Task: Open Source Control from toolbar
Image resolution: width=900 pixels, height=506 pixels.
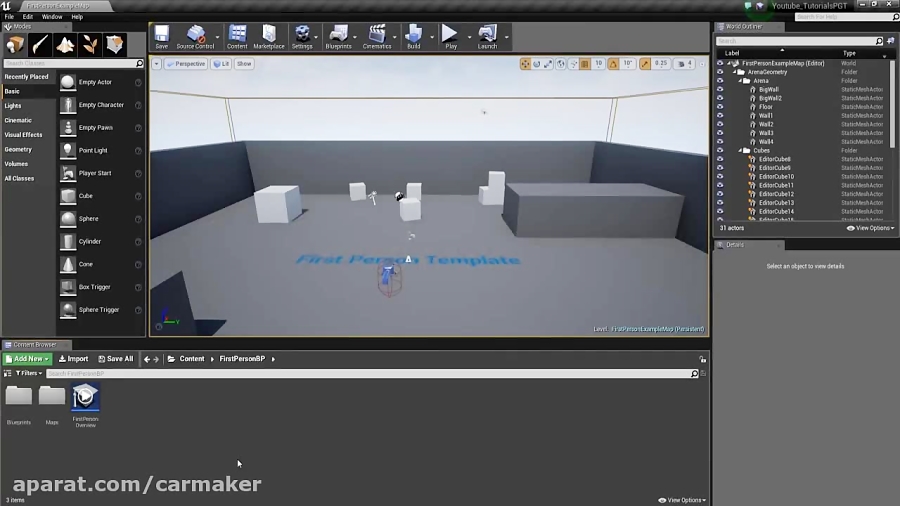Action: pos(195,37)
